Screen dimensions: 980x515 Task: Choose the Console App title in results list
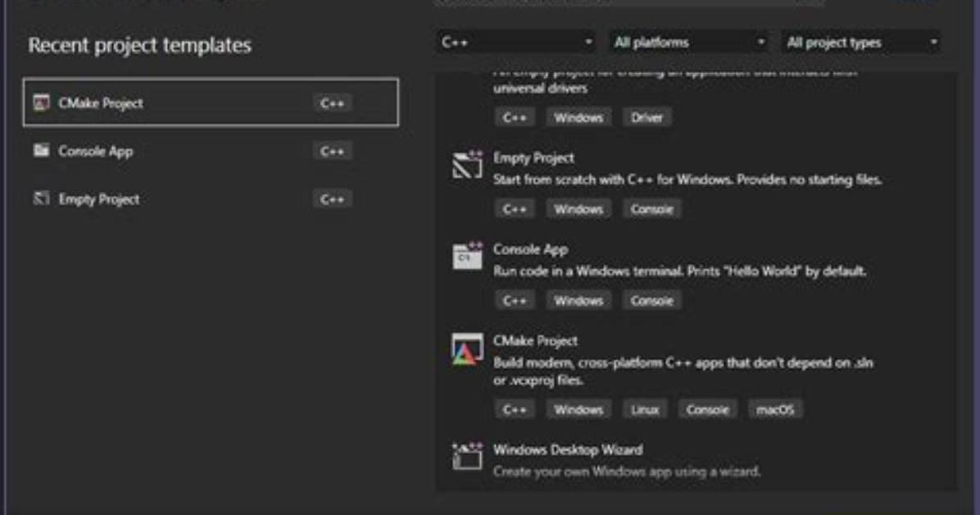[x=530, y=249]
